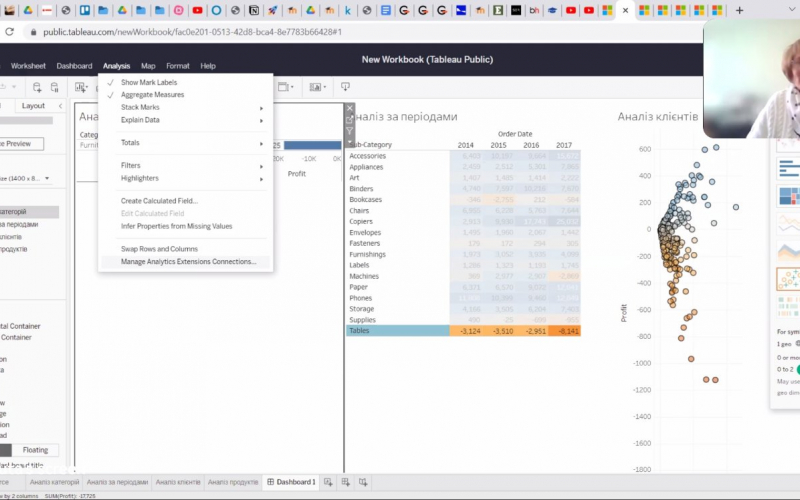Click Go to Sheet icon on selected container

pyautogui.click(x=350, y=119)
